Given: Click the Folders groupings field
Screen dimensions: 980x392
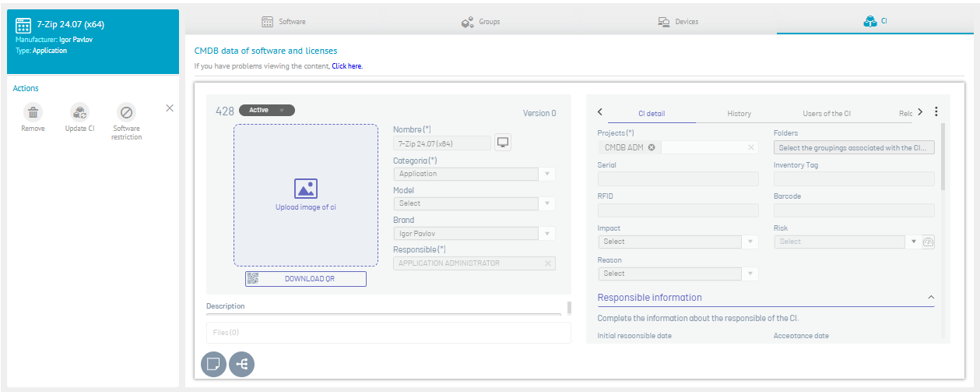Looking at the screenshot, I should [854, 147].
